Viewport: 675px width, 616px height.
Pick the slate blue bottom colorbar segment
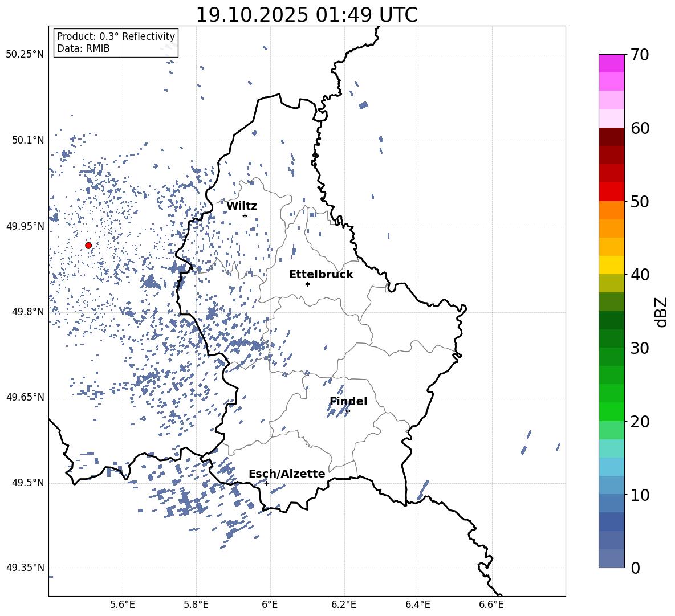612,558
